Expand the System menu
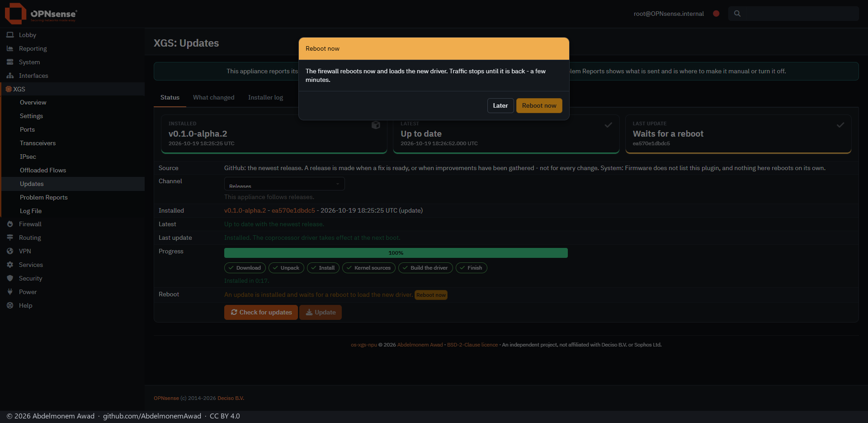This screenshot has height=423, width=868. point(72,62)
